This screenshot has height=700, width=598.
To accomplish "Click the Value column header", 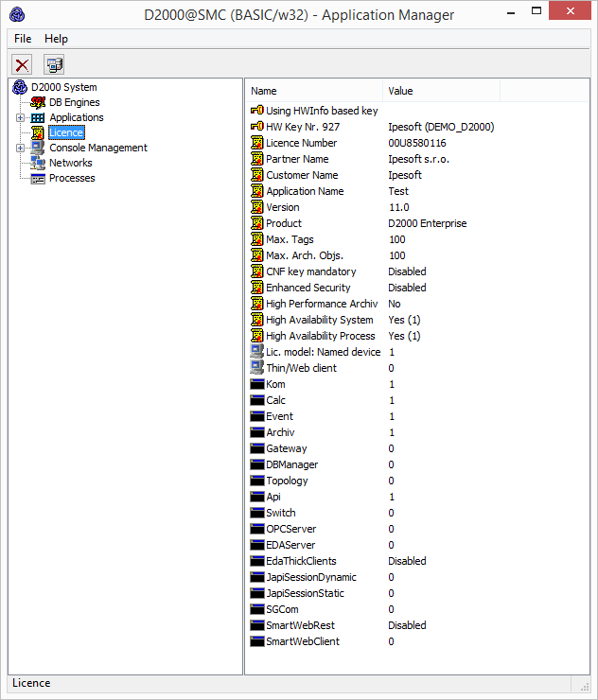I will click(x=441, y=91).
